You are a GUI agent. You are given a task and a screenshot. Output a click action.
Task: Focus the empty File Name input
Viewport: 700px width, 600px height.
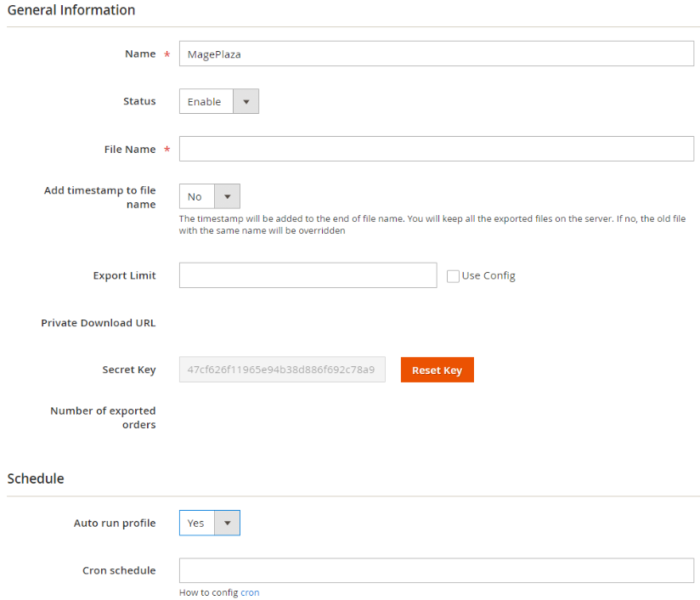436,149
